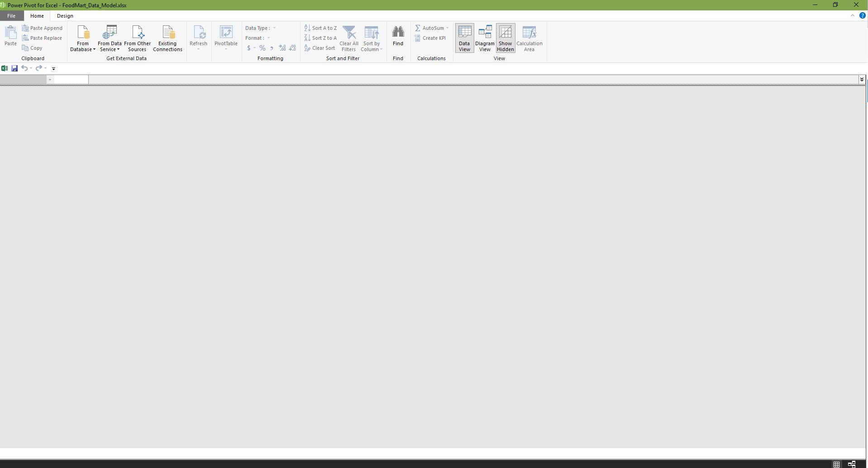
Task: Click status bar Diagram View icon
Action: click(x=851, y=464)
